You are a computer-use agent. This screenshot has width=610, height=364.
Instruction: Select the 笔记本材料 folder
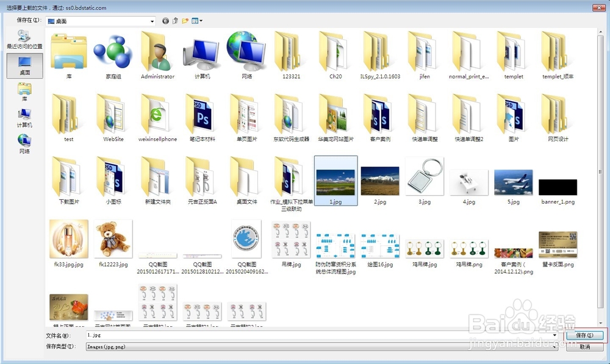click(x=203, y=119)
